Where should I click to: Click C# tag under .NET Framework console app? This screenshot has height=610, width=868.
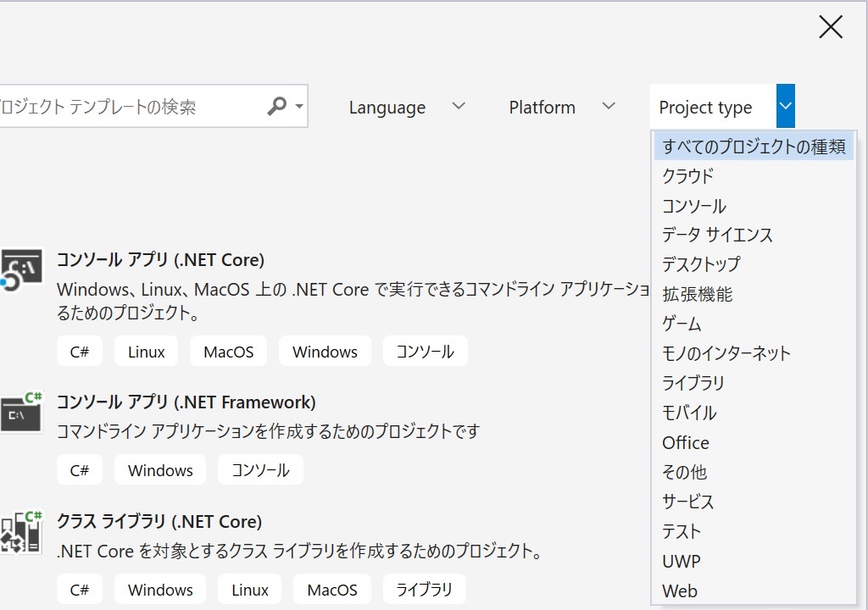[79, 469]
